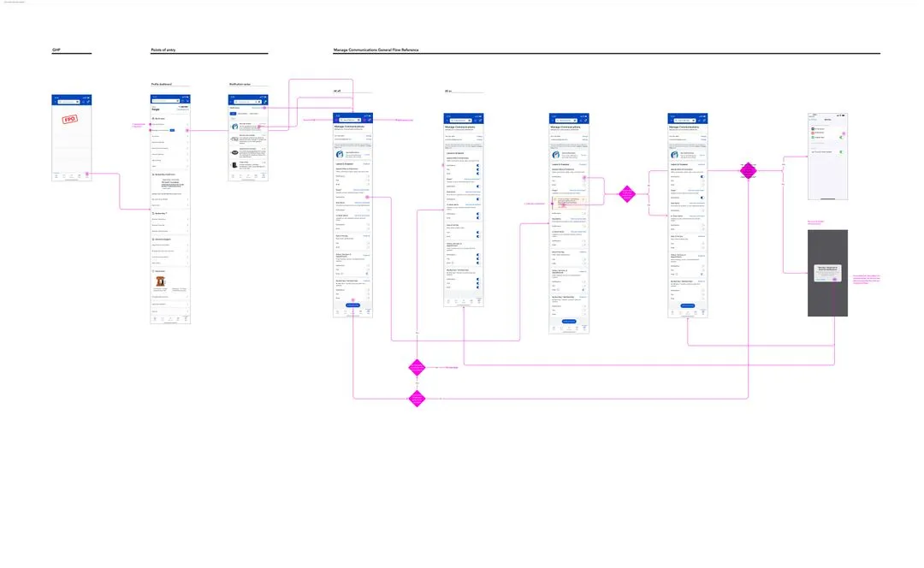
Task: Select the 'GHP' section heading
Action: point(56,50)
